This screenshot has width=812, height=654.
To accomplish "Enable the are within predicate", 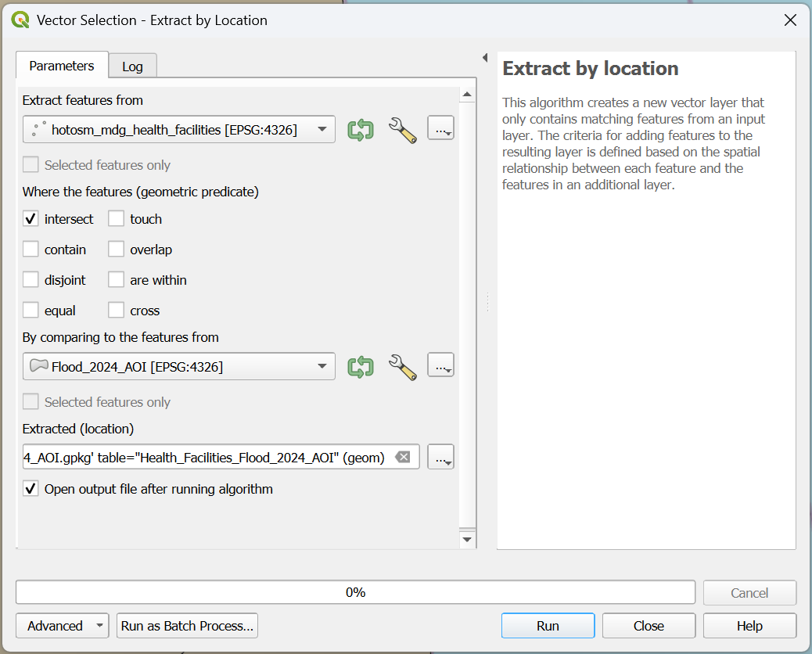I will tap(117, 280).
